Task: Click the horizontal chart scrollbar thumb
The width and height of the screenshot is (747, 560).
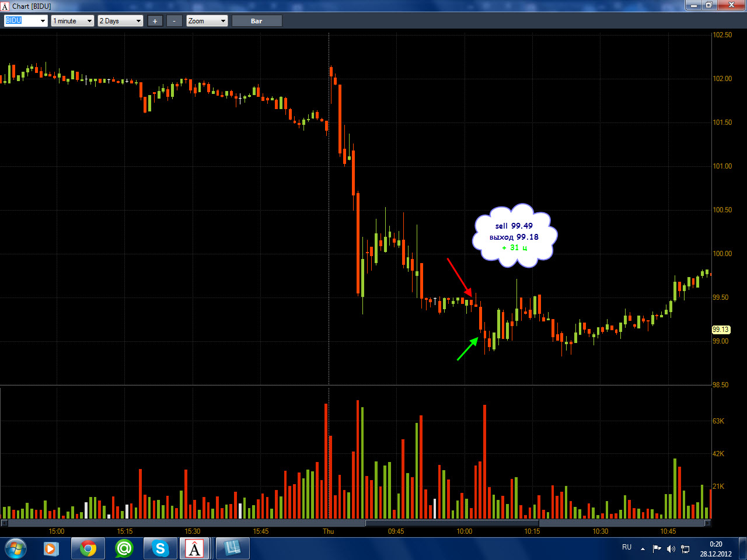Action: coord(452,523)
